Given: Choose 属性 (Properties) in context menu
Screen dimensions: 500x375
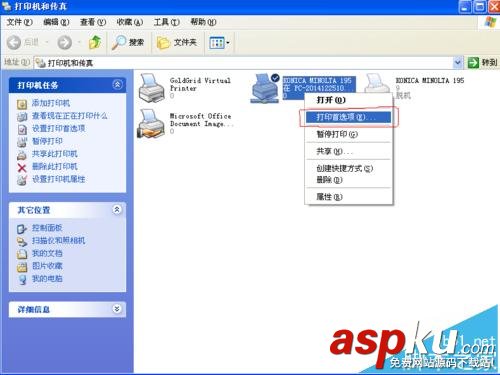Looking at the screenshot, I should [x=348, y=197].
